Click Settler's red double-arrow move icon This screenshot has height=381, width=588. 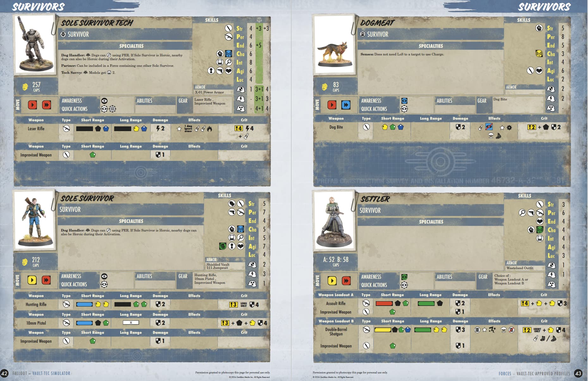[346, 281]
